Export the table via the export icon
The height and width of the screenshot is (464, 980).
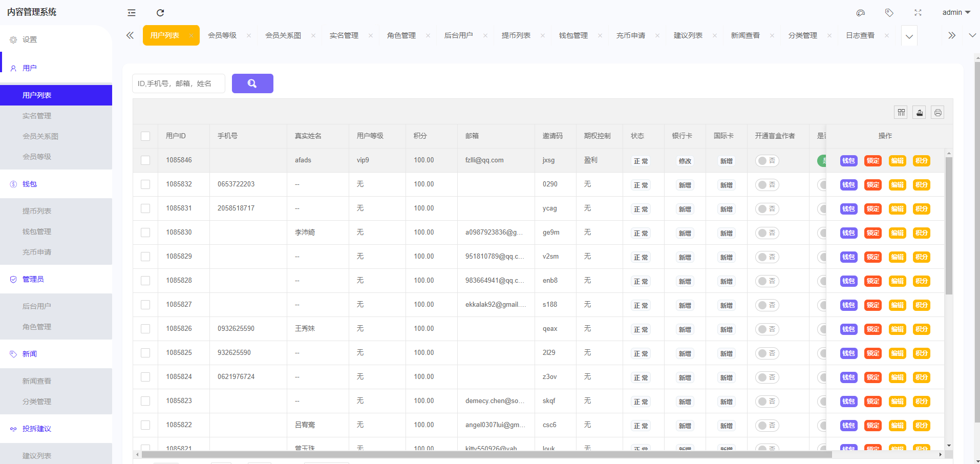tap(919, 112)
